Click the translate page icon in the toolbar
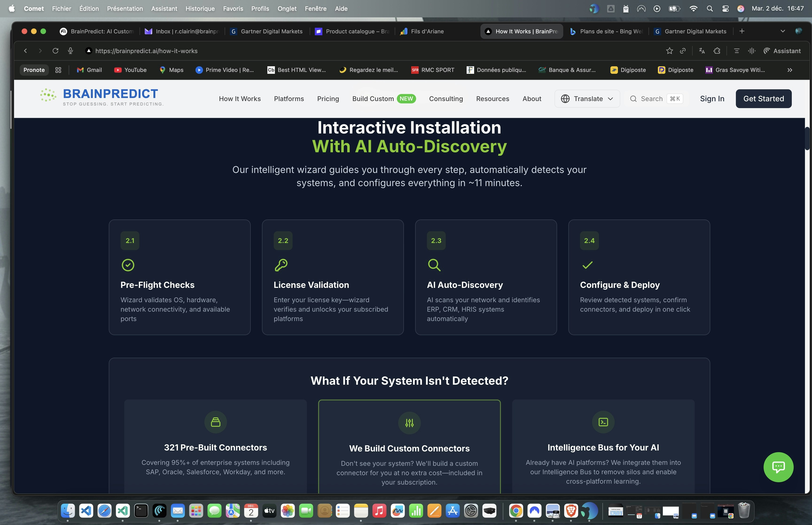Screen dimensions: 812x525 (x=702, y=51)
